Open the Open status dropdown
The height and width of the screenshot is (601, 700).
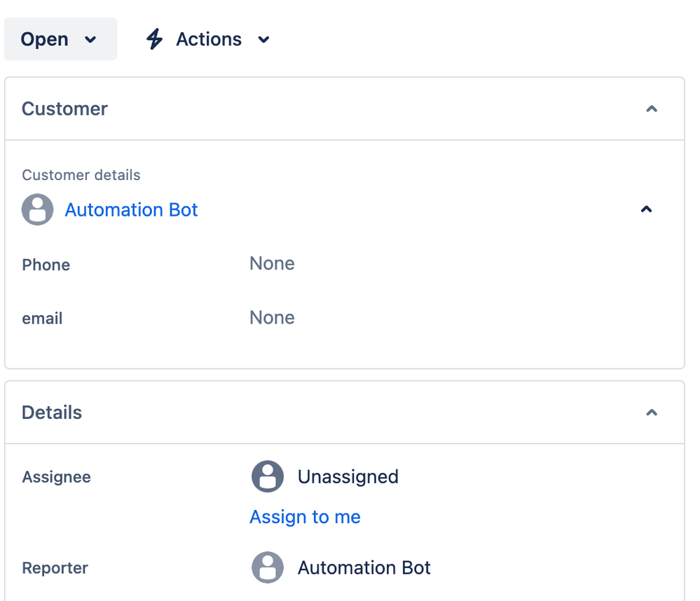tap(60, 39)
